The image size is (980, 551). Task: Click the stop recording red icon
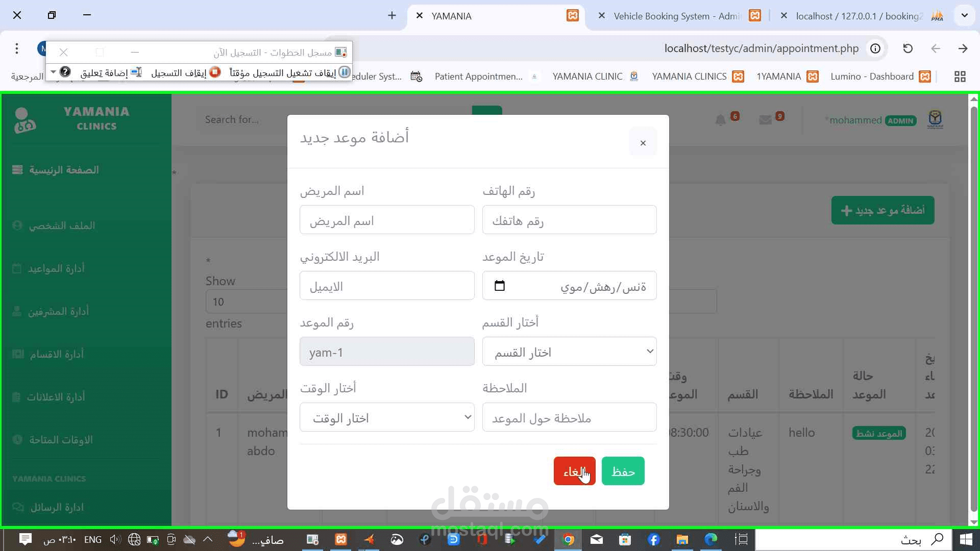(215, 72)
